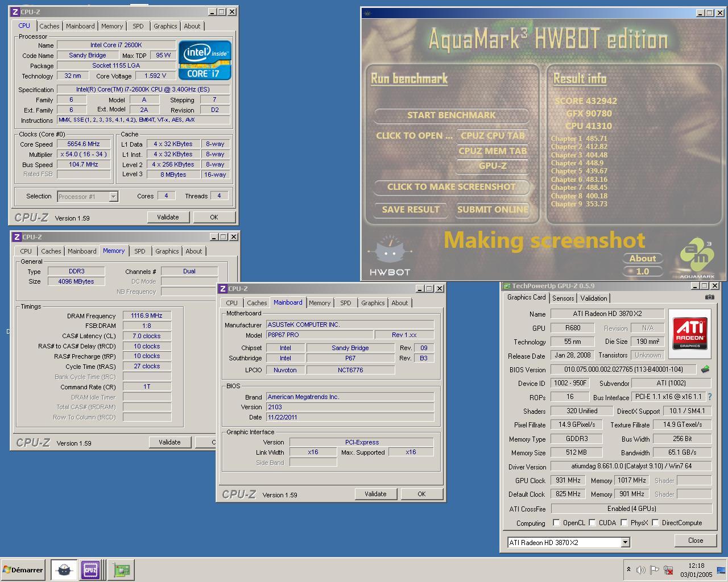Click the mainboard model field P8P67 PRO
728x582 pixels.
coord(320,335)
